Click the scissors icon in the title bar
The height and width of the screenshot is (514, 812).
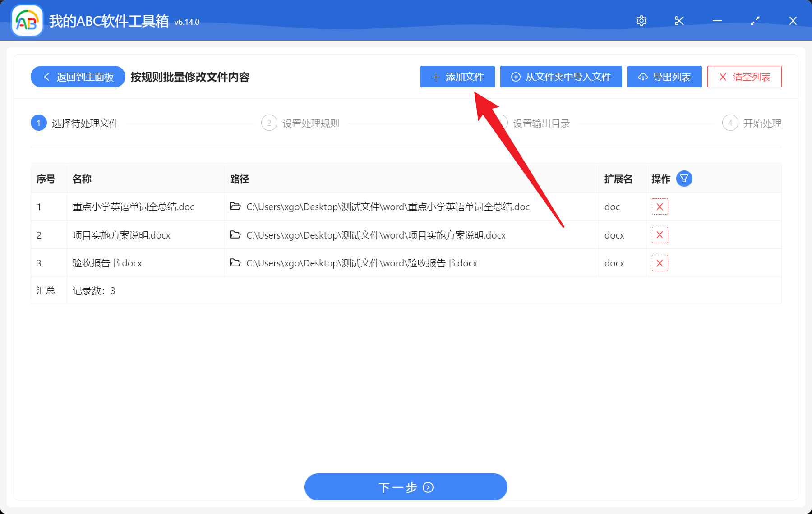[x=678, y=20]
